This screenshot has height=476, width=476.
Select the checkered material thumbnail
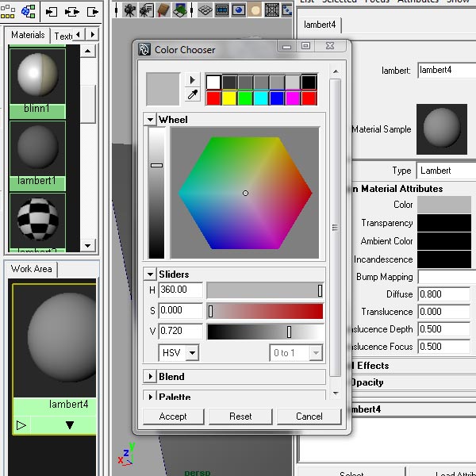coord(37,221)
